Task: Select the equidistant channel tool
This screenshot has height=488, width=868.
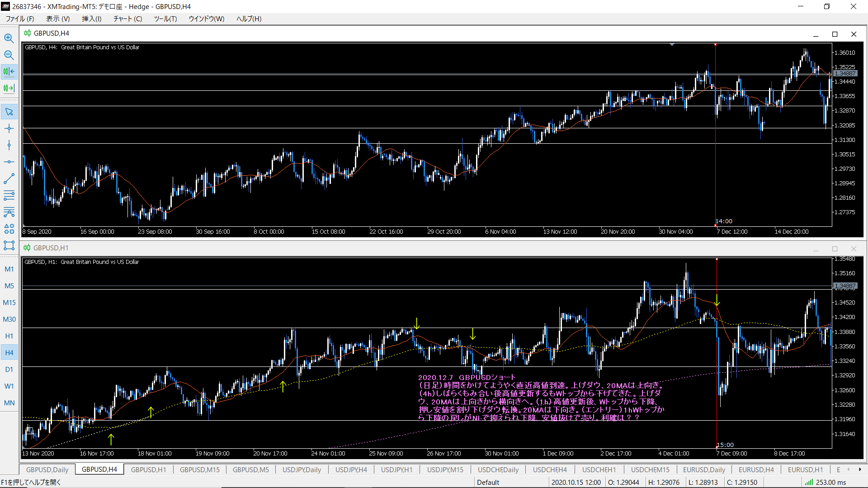Action: [9, 195]
